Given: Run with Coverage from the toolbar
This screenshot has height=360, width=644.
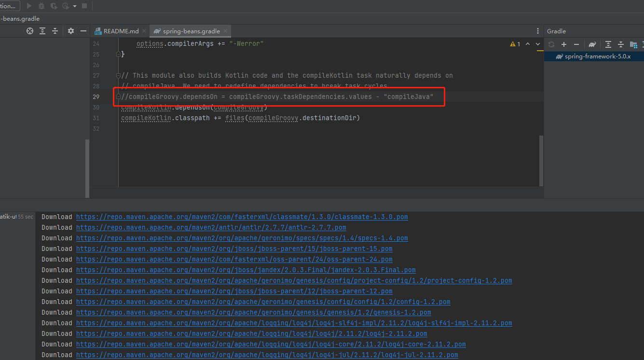Looking at the screenshot, I should tap(54, 6).
